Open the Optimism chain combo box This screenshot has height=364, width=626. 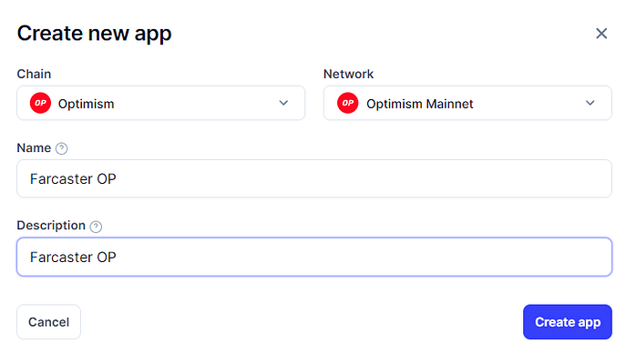click(161, 103)
